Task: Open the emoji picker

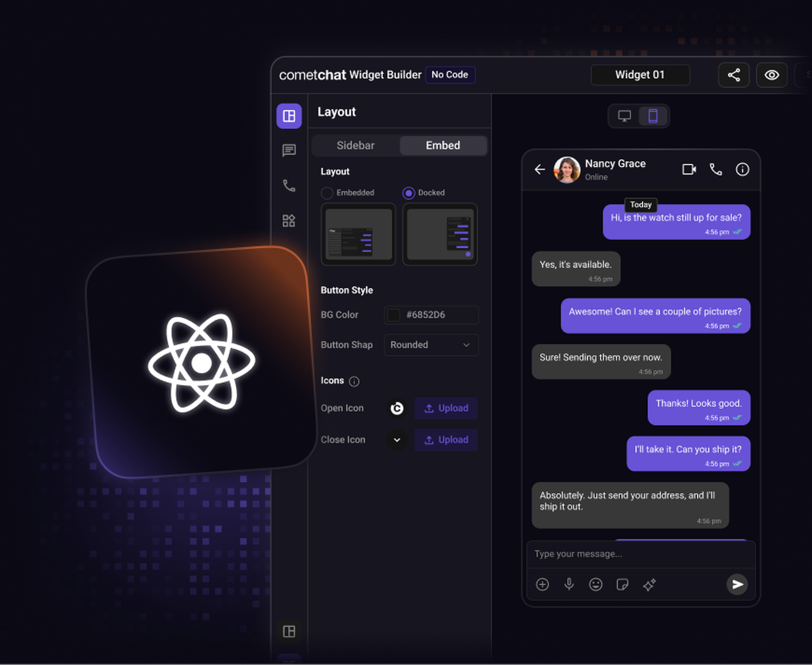Action: [x=596, y=584]
